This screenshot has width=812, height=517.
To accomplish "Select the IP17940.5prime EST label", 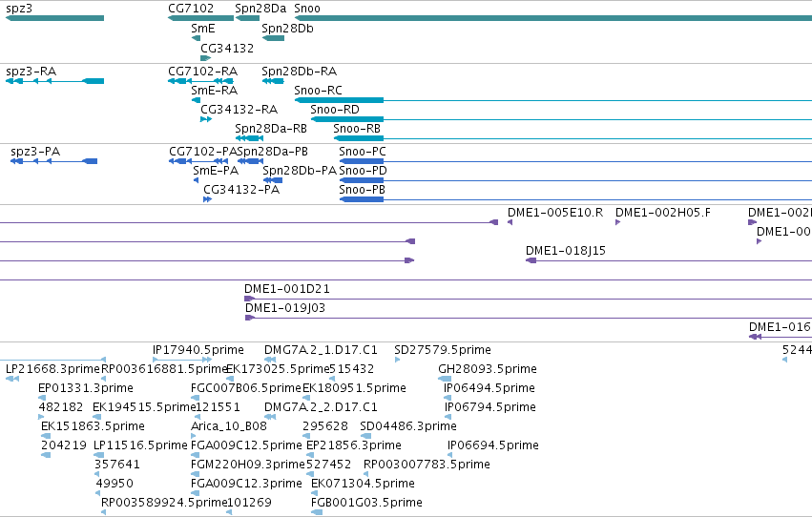I will click(x=198, y=350).
